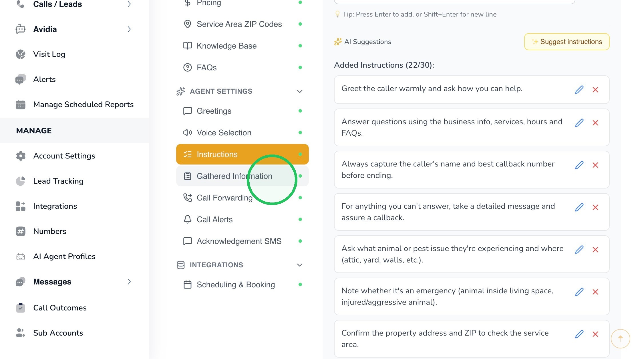This screenshot has height=359, width=644.
Task: Edit the 'Confirm the property address' instruction
Action: pos(579,334)
